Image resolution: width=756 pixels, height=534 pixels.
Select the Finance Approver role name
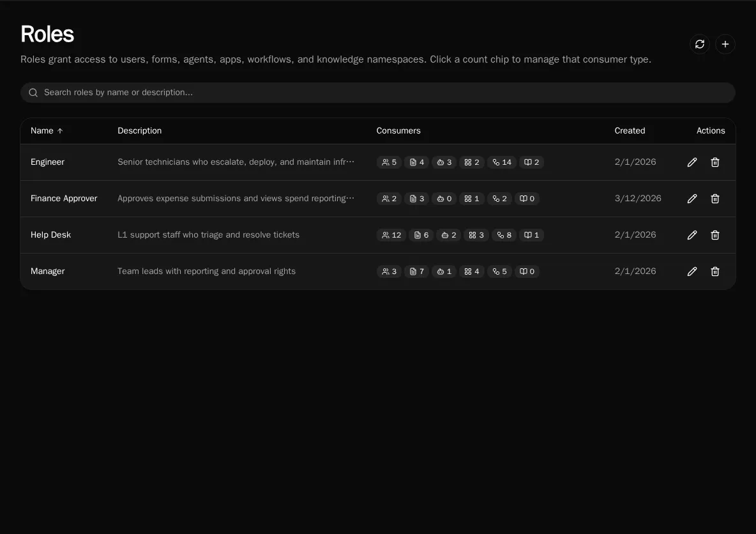pyautogui.click(x=64, y=199)
